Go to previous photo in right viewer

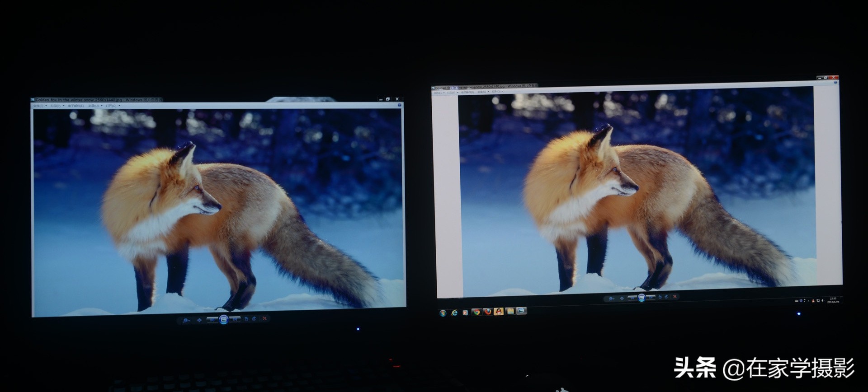(632, 298)
